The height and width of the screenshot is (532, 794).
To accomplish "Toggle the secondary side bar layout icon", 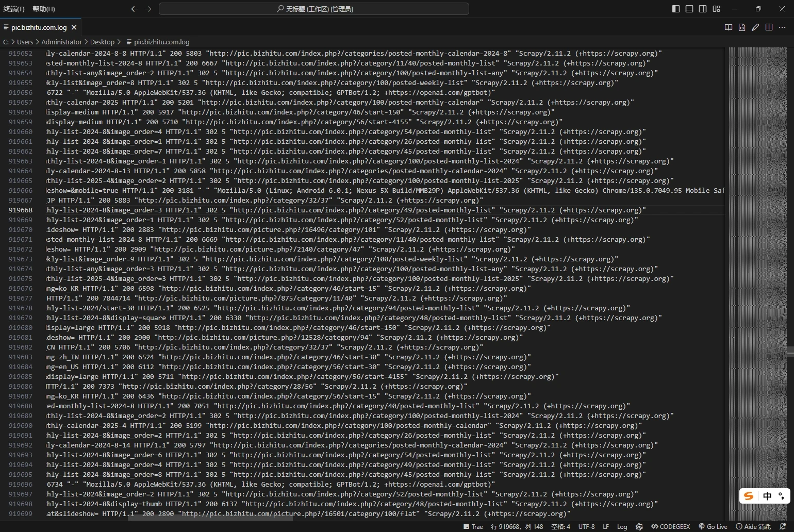I will pos(703,9).
